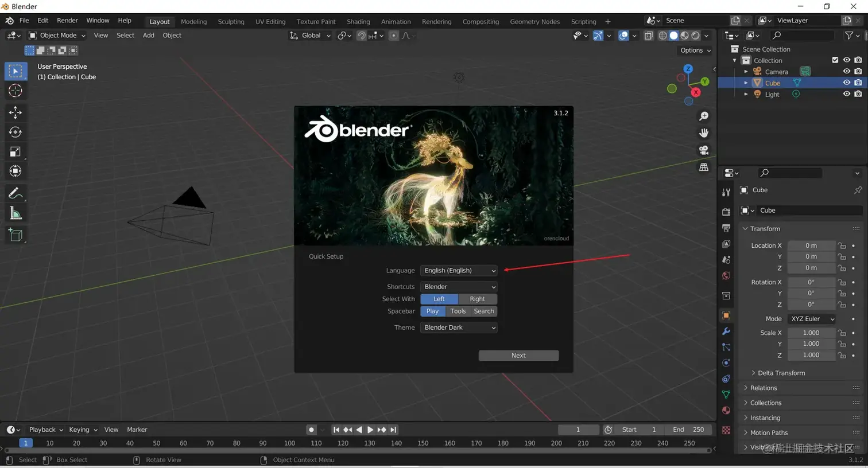Select the 3D Cursor tool
Image resolution: width=868 pixels, height=468 pixels.
click(x=15, y=91)
